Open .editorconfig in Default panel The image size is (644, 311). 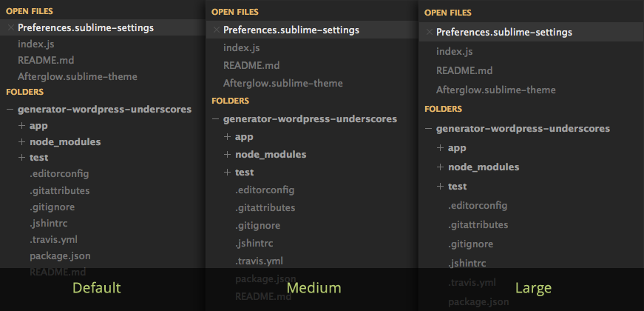coord(59,174)
